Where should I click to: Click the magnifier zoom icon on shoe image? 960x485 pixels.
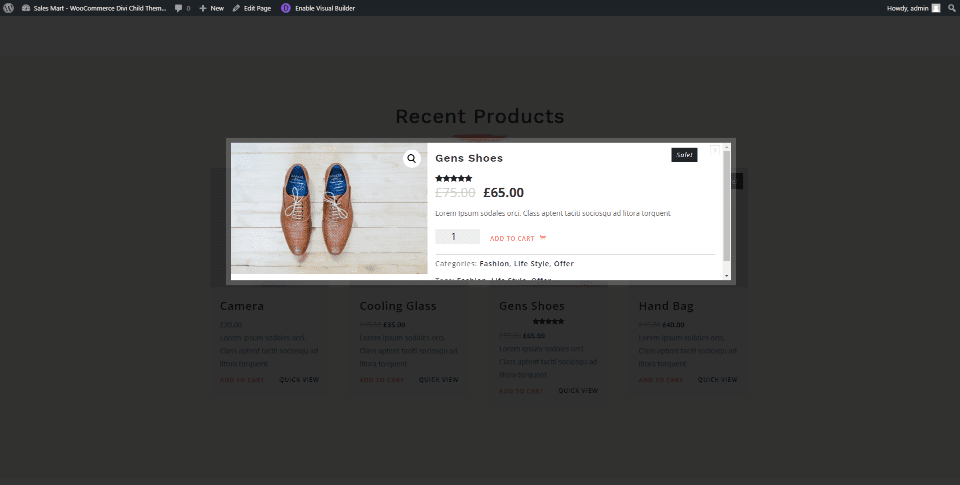point(412,159)
